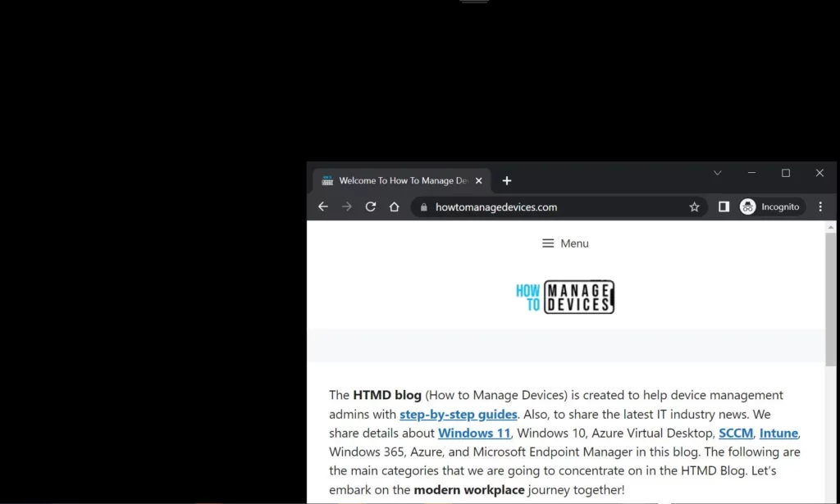Open the browser home page
The width and height of the screenshot is (840, 504).
coord(395,207)
